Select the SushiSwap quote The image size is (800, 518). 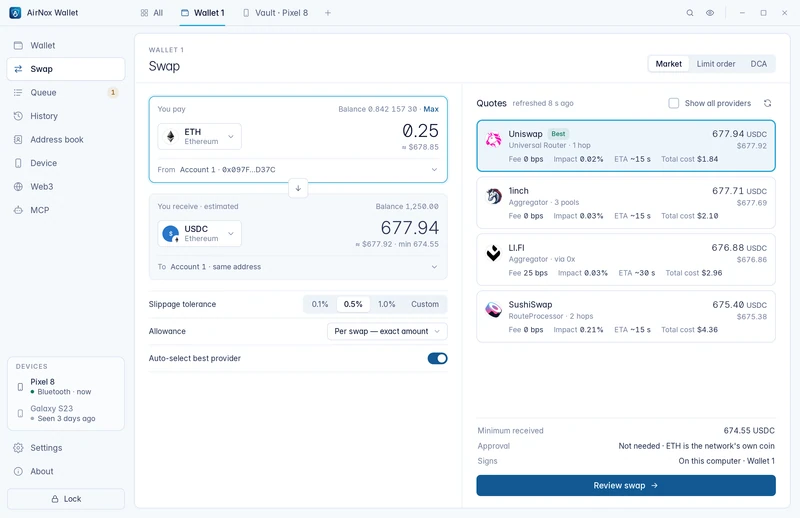(626, 316)
